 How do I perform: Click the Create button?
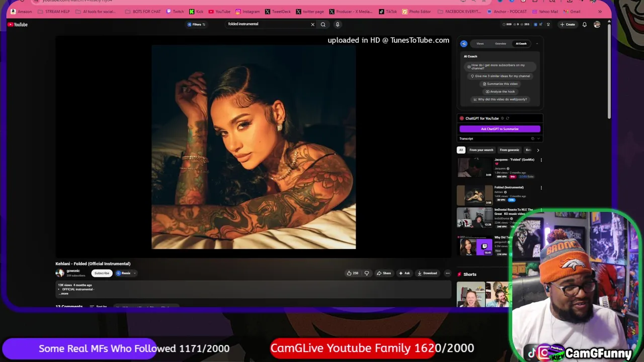[x=568, y=24]
